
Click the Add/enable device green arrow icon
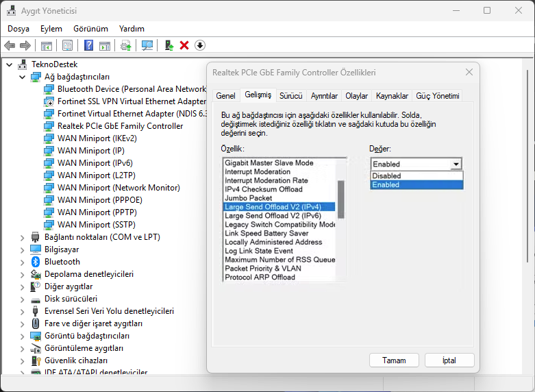click(169, 45)
